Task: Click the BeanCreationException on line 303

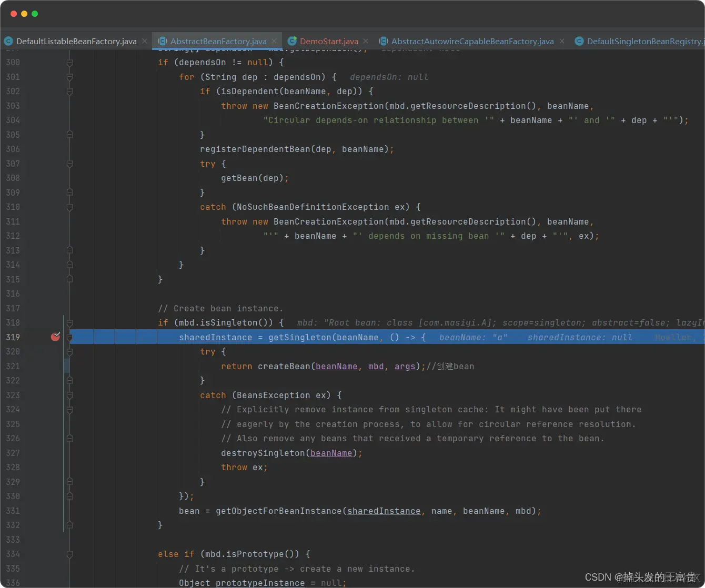Action: 329,106
